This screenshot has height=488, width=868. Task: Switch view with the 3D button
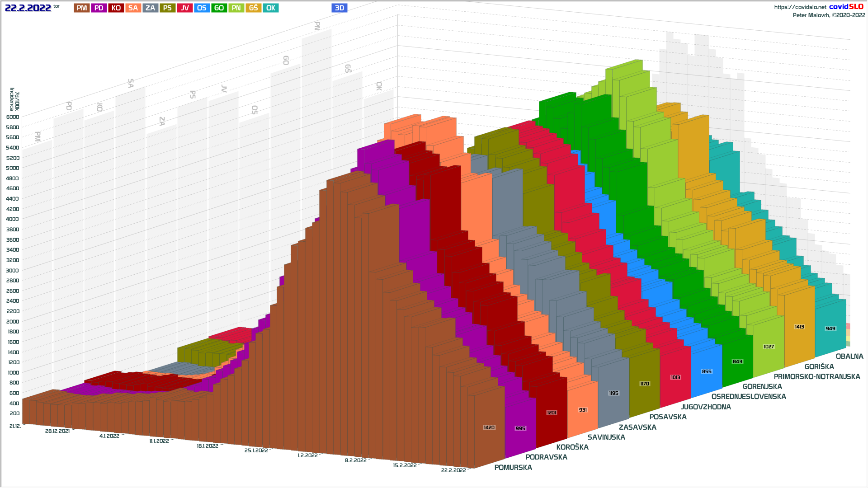coord(339,8)
